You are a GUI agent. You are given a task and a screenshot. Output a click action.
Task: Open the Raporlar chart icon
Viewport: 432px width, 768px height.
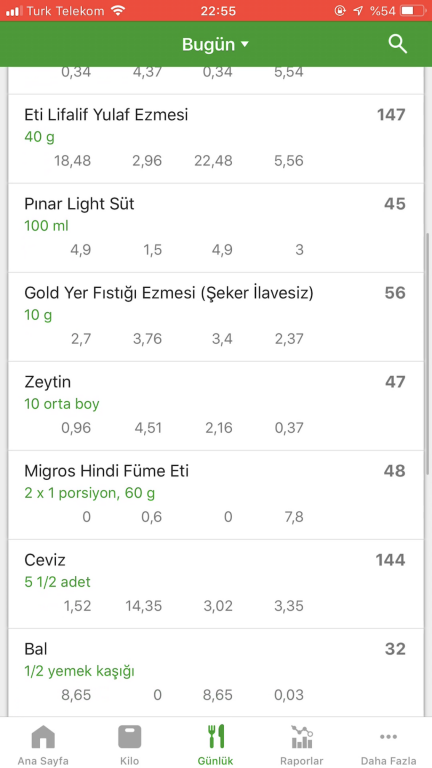tap(302, 736)
